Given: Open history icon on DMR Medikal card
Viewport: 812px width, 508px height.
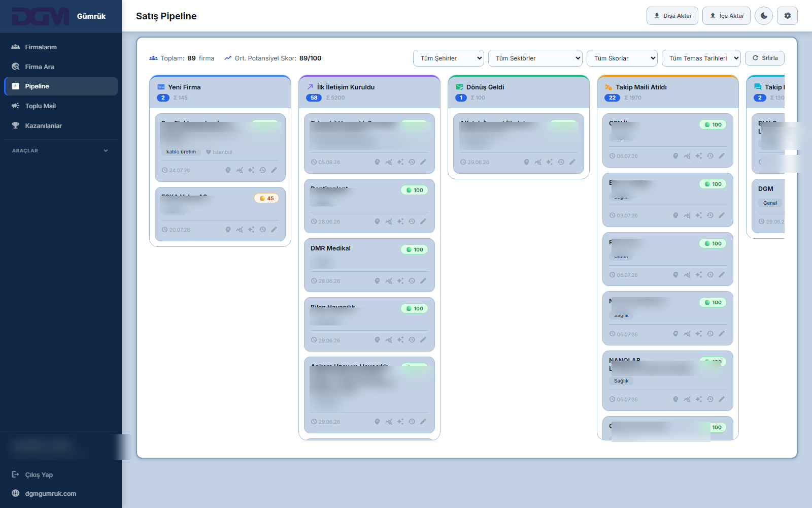Looking at the screenshot, I should [x=412, y=281].
